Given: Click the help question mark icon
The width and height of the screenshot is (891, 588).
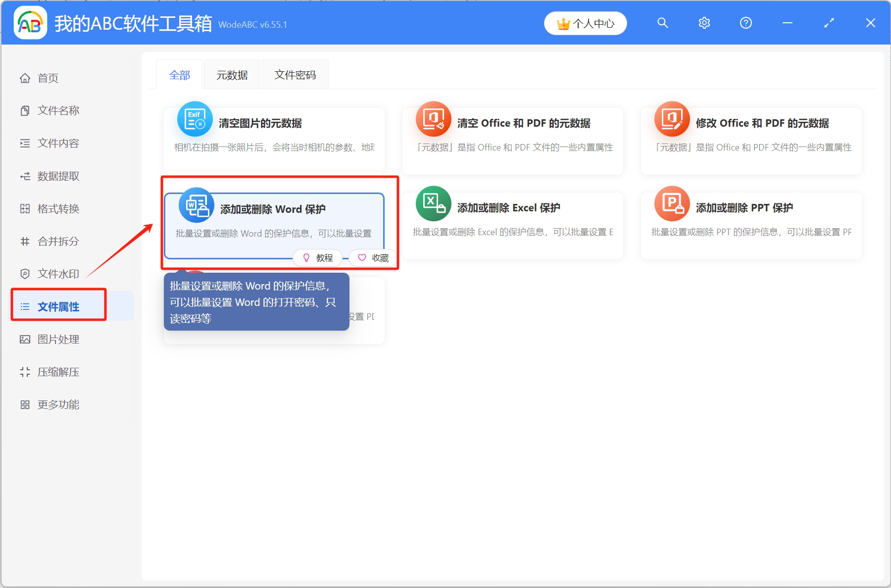Looking at the screenshot, I should [745, 23].
